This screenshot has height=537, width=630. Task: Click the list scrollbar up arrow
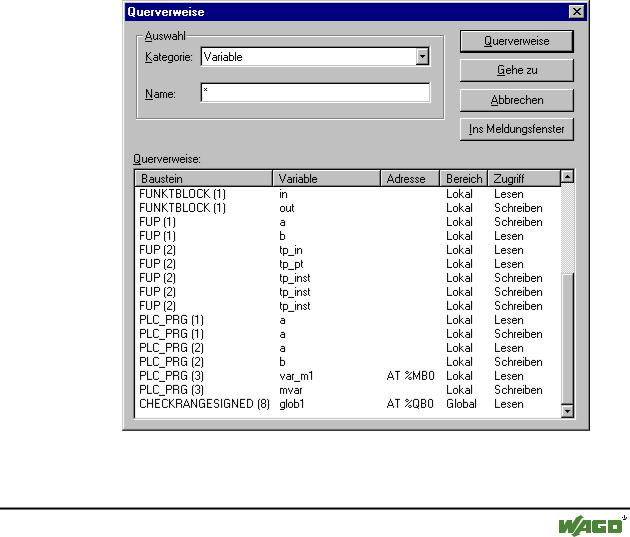[x=567, y=176]
